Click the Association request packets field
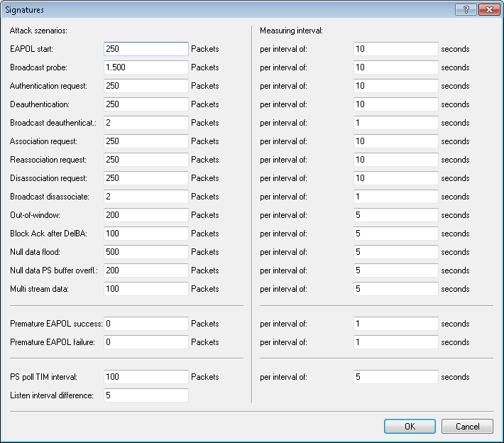 pos(146,141)
